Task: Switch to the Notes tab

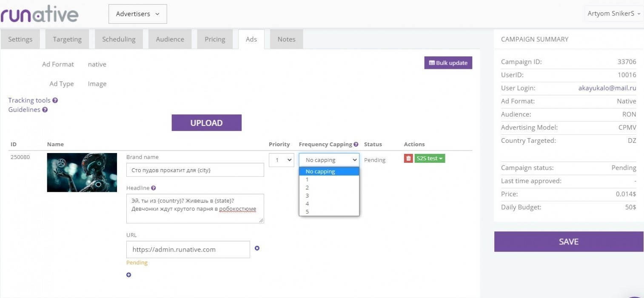Action: pyautogui.click(x=286, y=39)
